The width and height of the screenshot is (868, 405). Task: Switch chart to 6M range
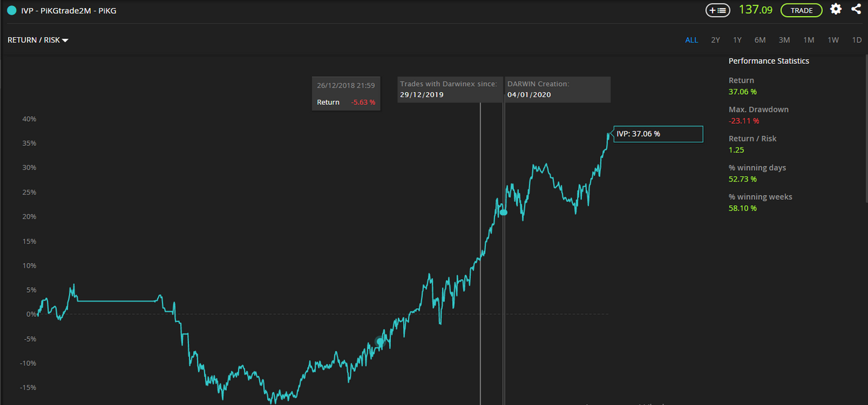click(x=760, y=40)
